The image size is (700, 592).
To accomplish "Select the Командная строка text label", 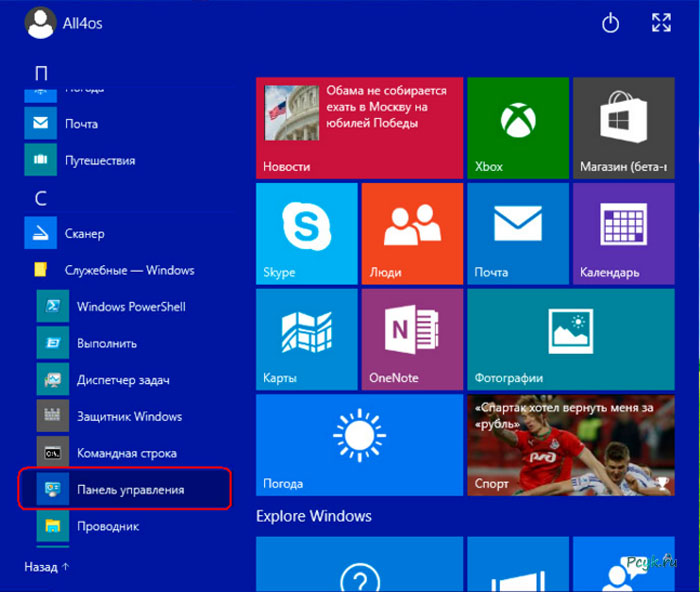I will pyautogui.click(x=127, y=453).
